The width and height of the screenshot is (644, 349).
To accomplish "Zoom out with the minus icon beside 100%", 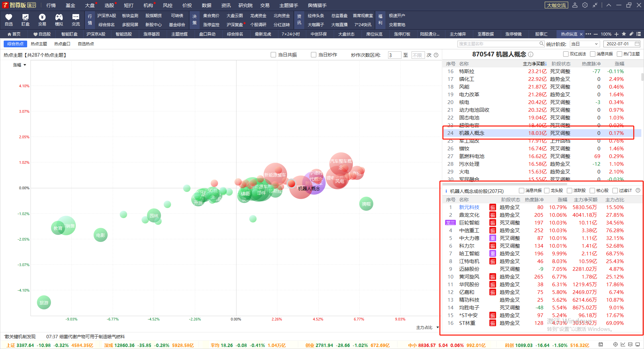I will 596,34.
